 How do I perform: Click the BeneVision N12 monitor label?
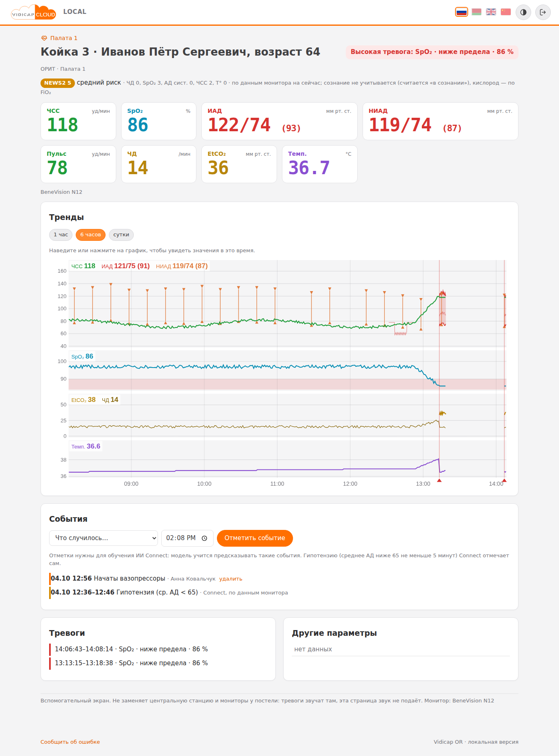click(x=61, y=192)
